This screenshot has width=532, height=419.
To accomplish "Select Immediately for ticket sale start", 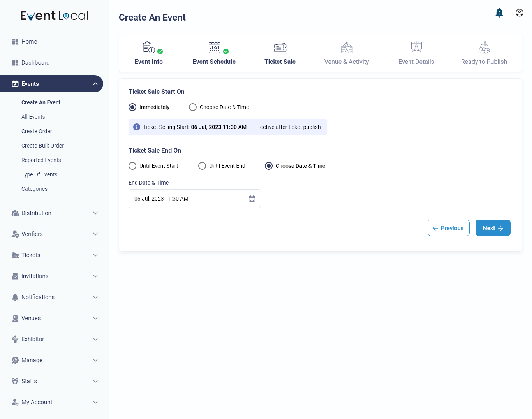I will [x=132, y=107].
